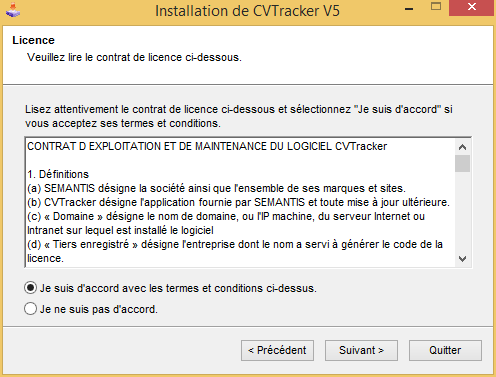Click empty scrollbar track below the thumb
Image resolution: width=496 pixels, height=377 pixels.
pos(462,212)
